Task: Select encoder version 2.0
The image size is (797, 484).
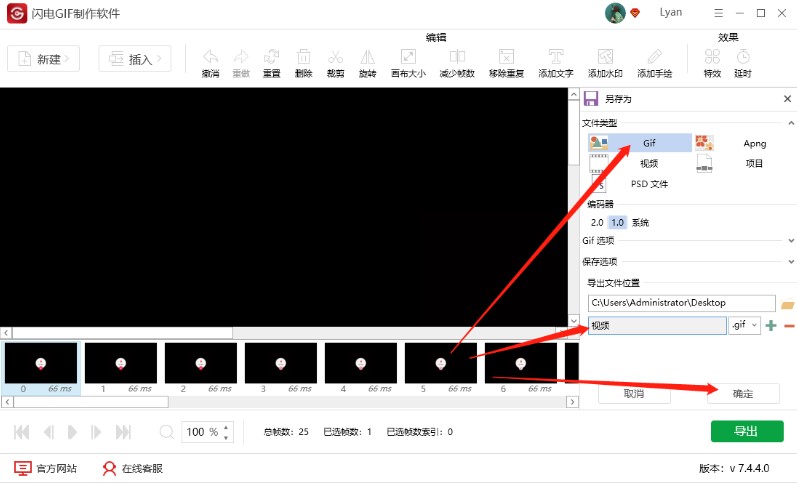Action: pyautogui.click(x=597, y=222)
